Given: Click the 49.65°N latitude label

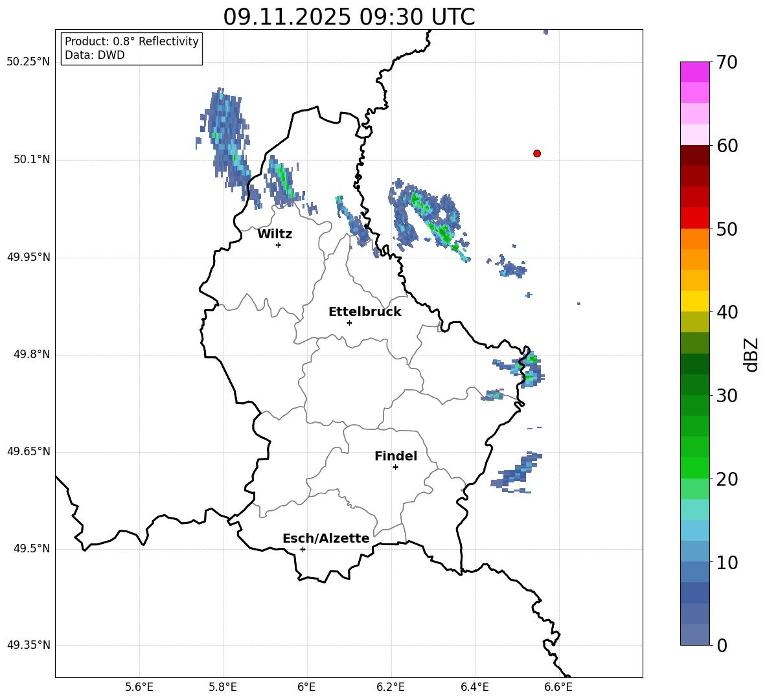Looking at the screenshot, I should [29, 451].
